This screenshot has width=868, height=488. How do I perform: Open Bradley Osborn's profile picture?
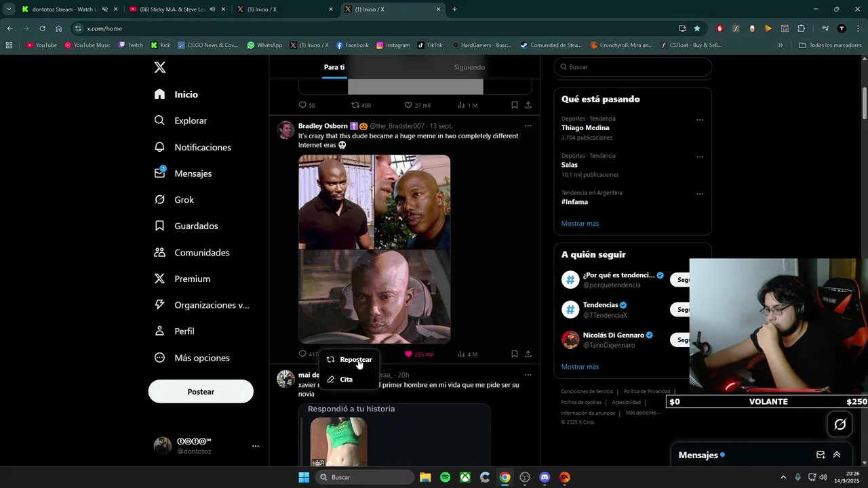[285, 130]
